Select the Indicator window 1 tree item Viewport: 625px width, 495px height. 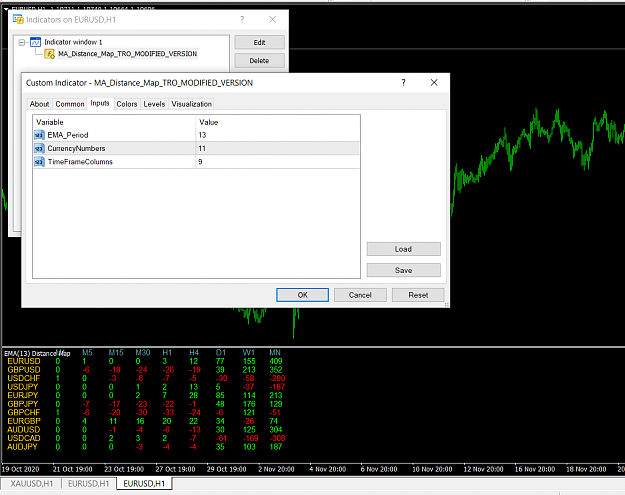point(73,42)
